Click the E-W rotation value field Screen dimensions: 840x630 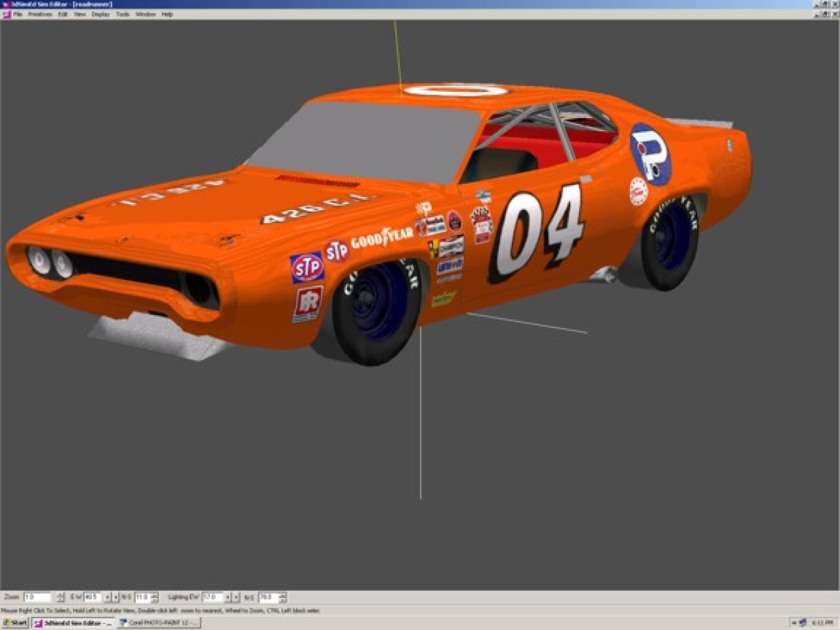(x=92, y=597)
